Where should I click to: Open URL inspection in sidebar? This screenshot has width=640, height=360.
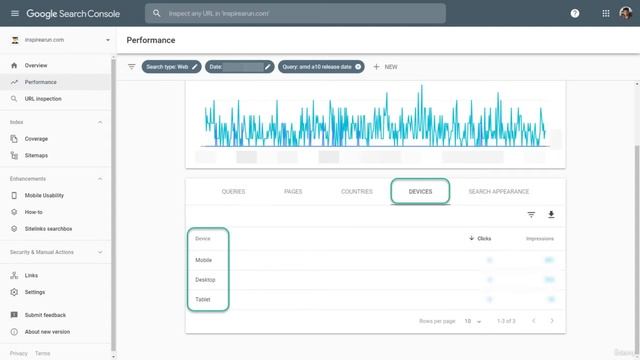(43, 99)
